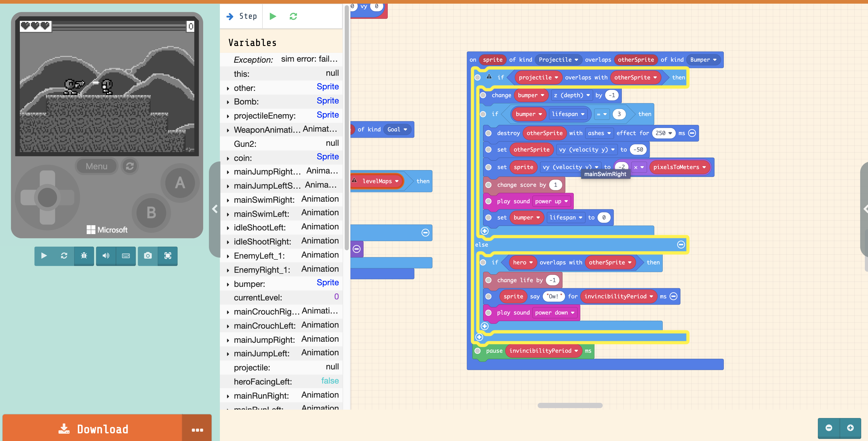The width and height of the screenshot is (868, 441).
Task: Zoom out of the workspace
Action: click(829, 428)
